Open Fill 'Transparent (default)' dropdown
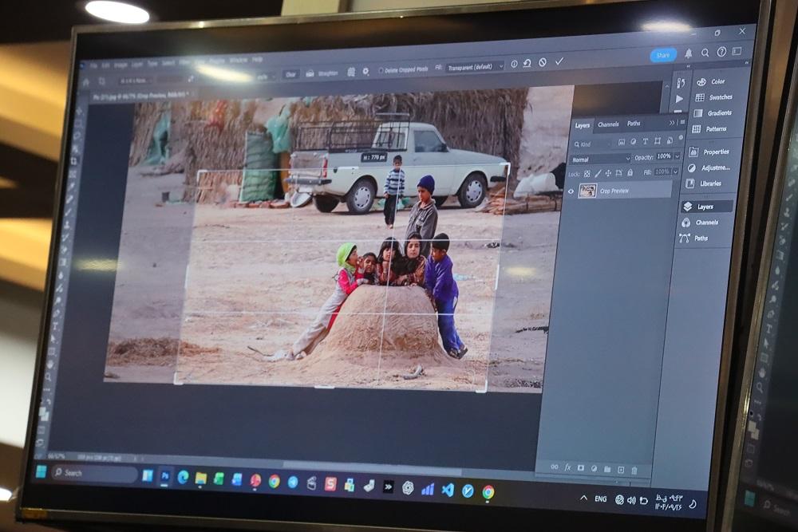Screen dimensions: 798x532 [x=476, y=67]
